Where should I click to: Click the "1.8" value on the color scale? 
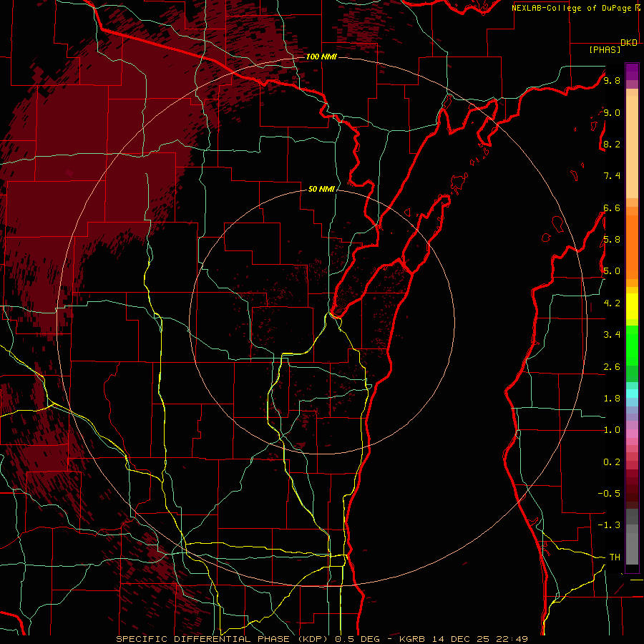click(612, 399)
